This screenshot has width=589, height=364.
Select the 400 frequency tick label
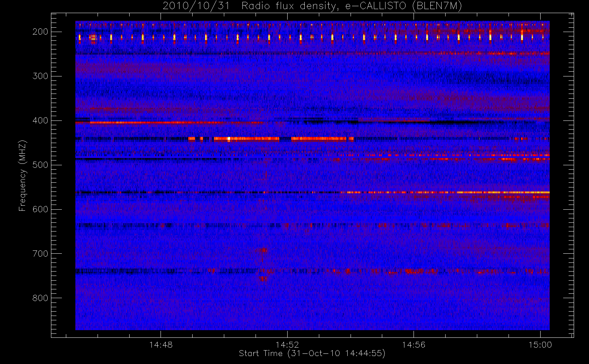click(x=40, y=120)
